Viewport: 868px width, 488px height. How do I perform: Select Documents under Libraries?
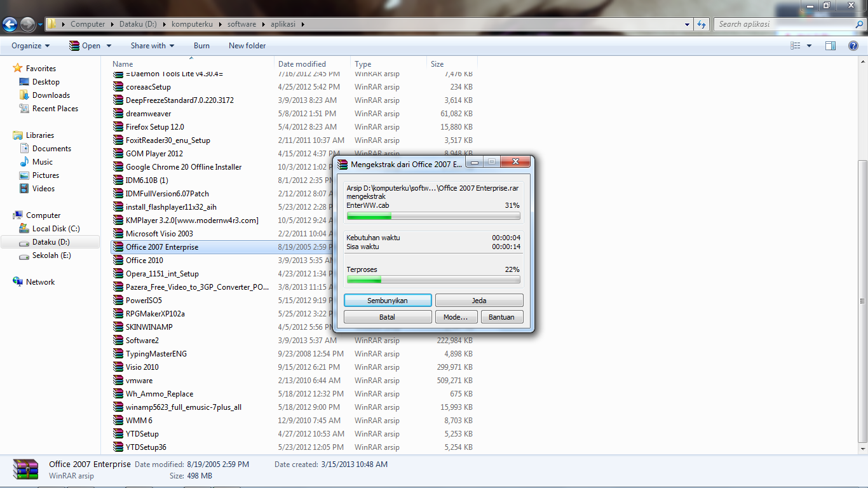[51, 149]
